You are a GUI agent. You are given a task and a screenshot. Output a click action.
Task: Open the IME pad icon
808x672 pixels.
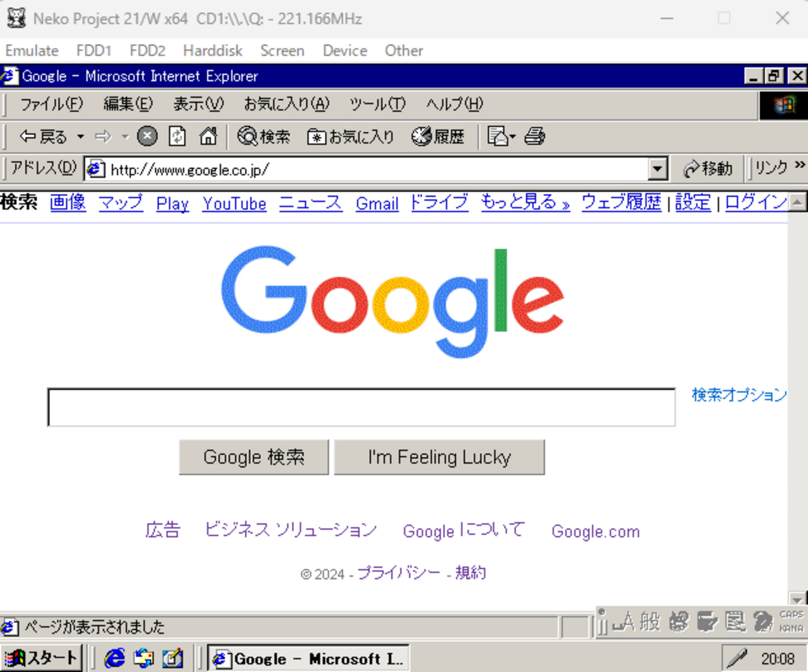click(679, 621)
